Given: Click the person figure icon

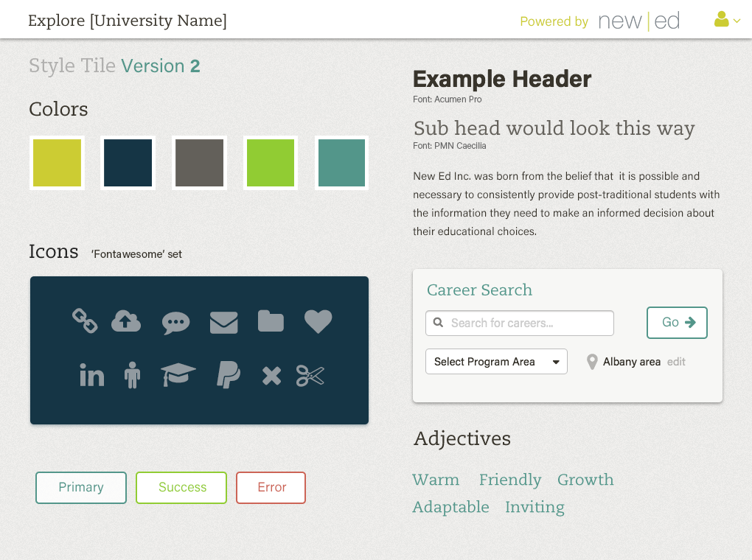Looking at the screenshot, I should pyautogui.click(x=133, y=375).
